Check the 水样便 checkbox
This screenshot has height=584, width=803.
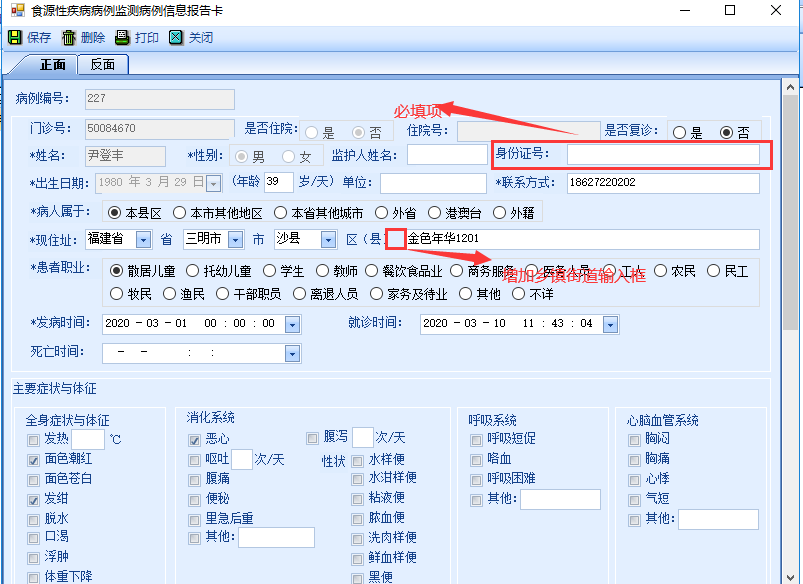(357, 461)
